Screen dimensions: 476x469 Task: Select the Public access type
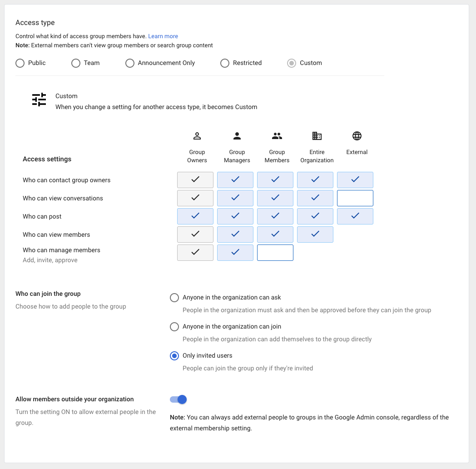pyautogui.click(x=20, y=63)
